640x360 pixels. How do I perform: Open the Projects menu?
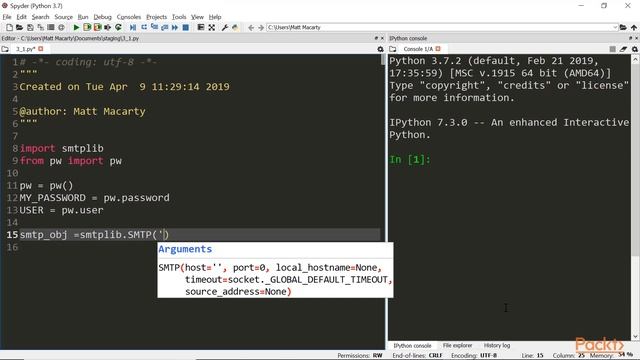pos(156,17)
